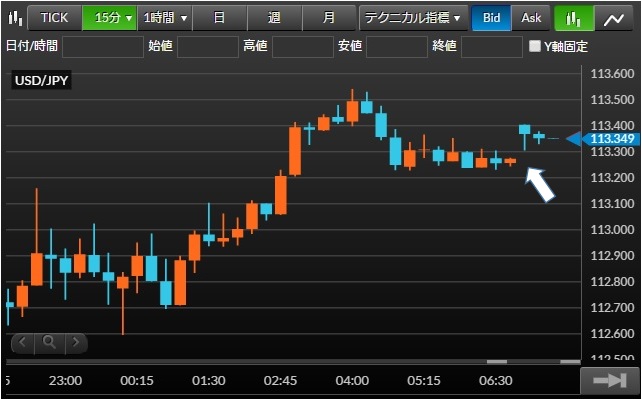Switch to the 週 weekly timeframe

pos(274,18)
